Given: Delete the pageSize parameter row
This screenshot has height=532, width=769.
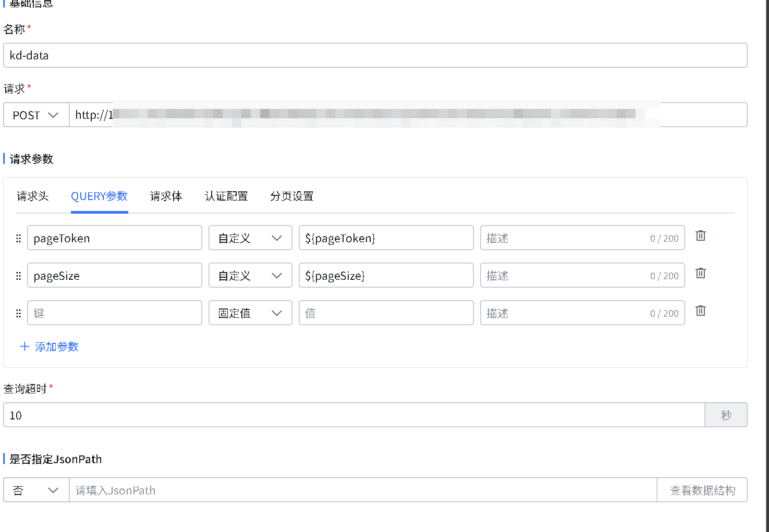Looking at the screenshot, I should point(701,274).
